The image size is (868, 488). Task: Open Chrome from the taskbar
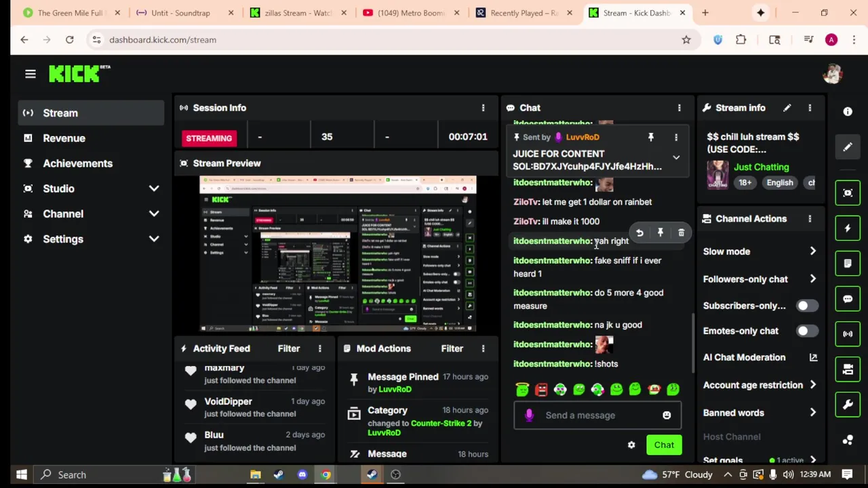[325, 474]
